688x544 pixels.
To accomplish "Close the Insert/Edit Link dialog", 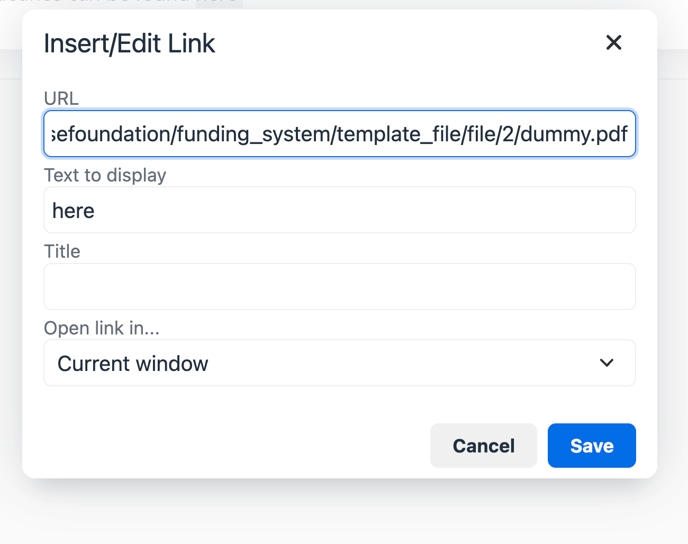I will pos(614,43).
